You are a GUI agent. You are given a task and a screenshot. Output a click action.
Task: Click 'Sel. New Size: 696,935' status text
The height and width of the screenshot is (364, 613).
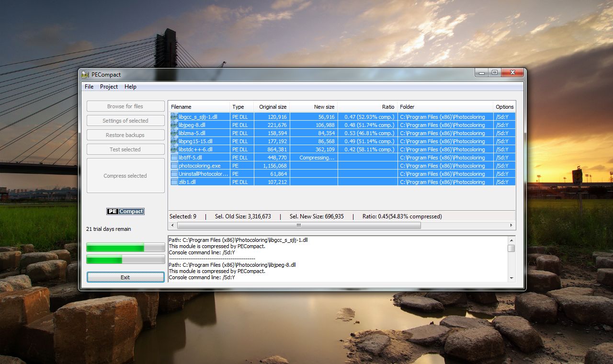pyautogui.click(x=317, y=216)
